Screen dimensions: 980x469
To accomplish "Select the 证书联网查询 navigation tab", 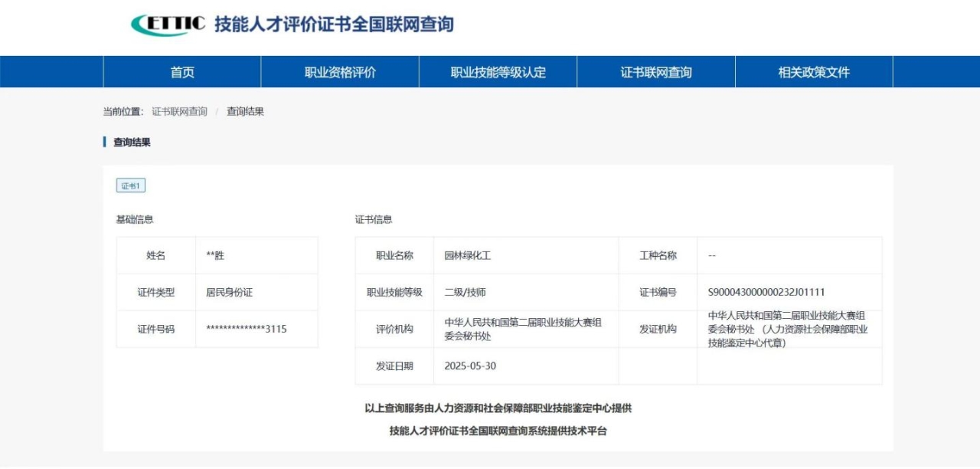I will pos(656,72).
